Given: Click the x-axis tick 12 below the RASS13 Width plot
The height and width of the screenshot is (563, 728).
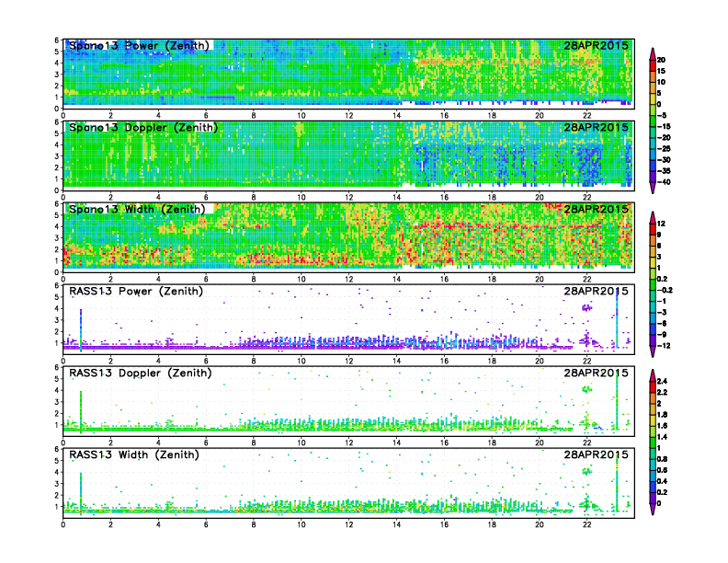Looking at the screenshot, I should (349, 524).
